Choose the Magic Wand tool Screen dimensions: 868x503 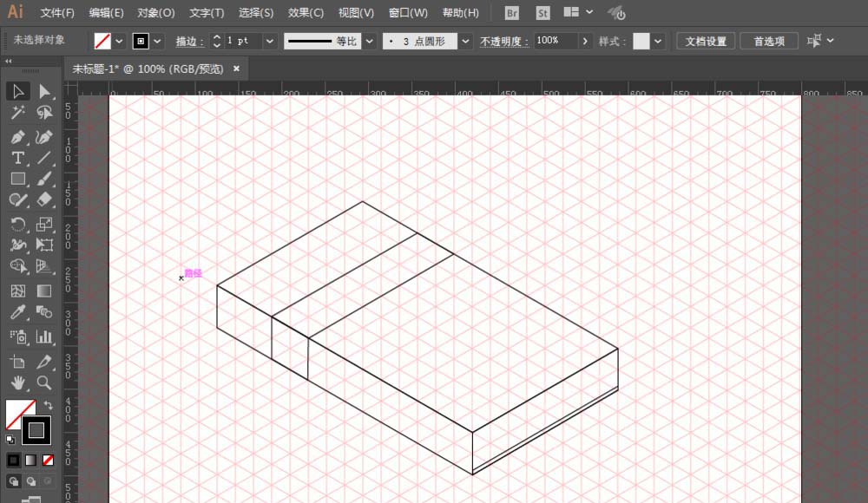pyautogui.click(x=17, y=113)
